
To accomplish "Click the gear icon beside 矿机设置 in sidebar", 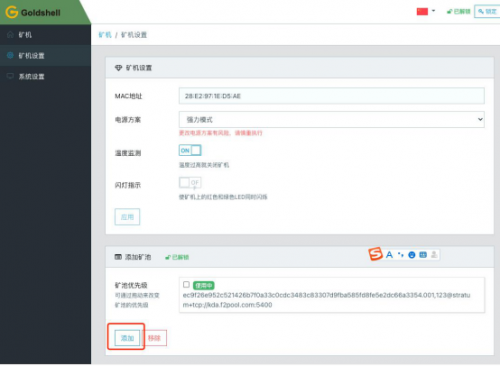I will [x=10, y=55].
